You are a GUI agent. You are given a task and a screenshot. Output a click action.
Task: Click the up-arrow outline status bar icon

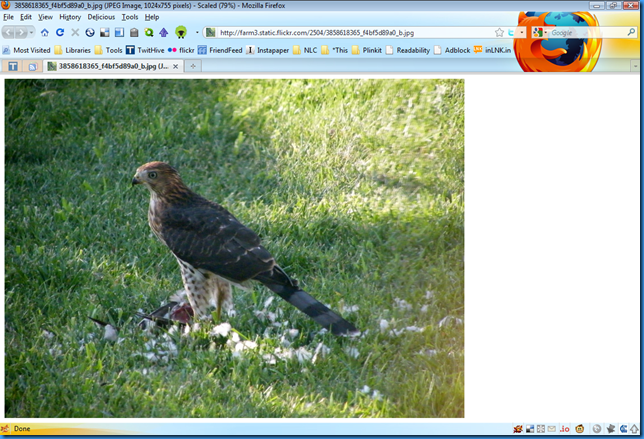[x=634, y=429]
